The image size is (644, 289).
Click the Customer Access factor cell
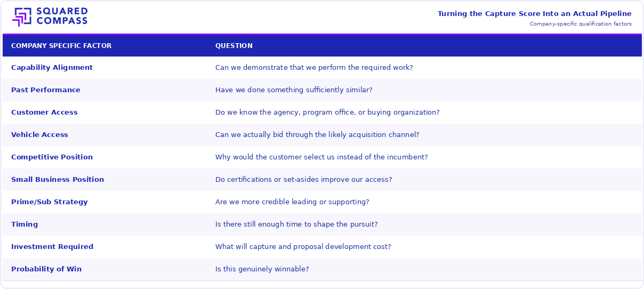(44, 113)
